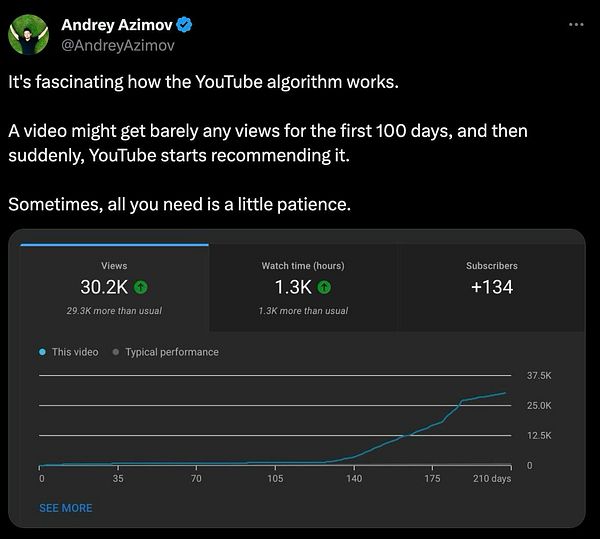Click Andrey Azimov's profile avatar
Viewport: 600px width, 539px height.
29,33
